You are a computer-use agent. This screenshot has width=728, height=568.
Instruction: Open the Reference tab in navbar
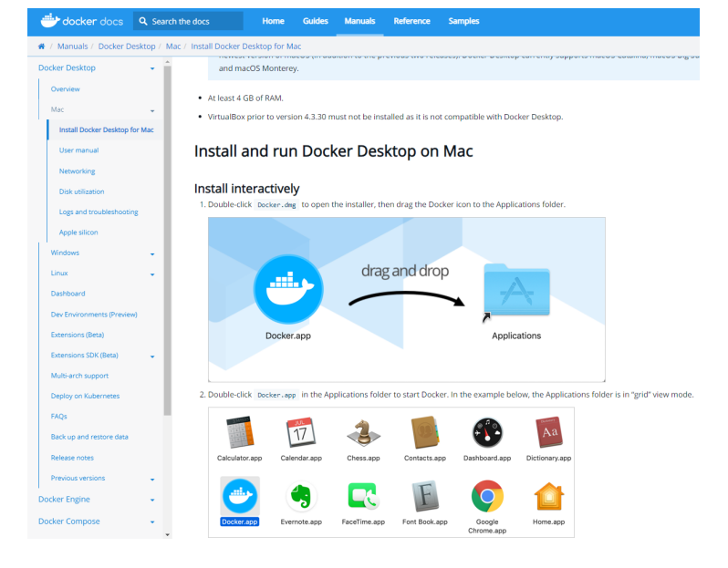pyautogui.click(x=411, y=21)
